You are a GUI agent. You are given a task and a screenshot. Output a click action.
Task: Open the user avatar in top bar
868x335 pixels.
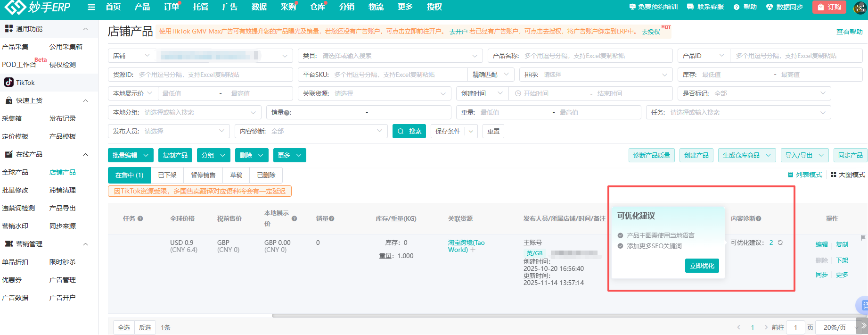pyautogui.click(x=860, y=8)
